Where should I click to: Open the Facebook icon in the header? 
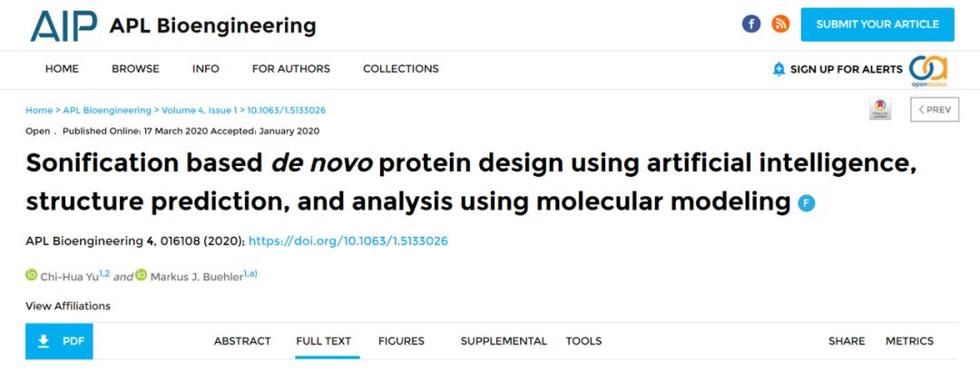(x=751, y=24)
